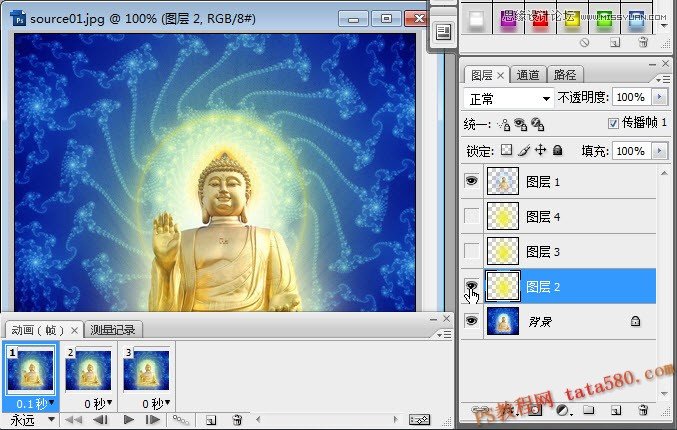Click tween animation frames icon
Screen dimensions: 677x430
pos(180,420)
